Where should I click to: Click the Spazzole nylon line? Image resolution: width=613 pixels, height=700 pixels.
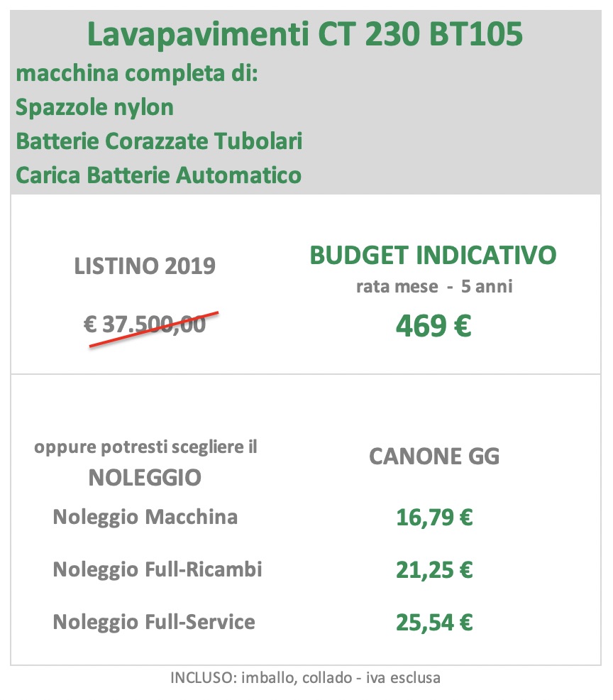(94, 108)
